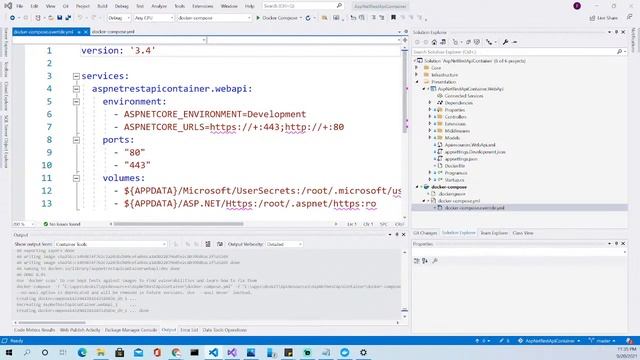Click the restart/refresh icon beside Docker Compose

pyautogui.click(x=308, y=18)
